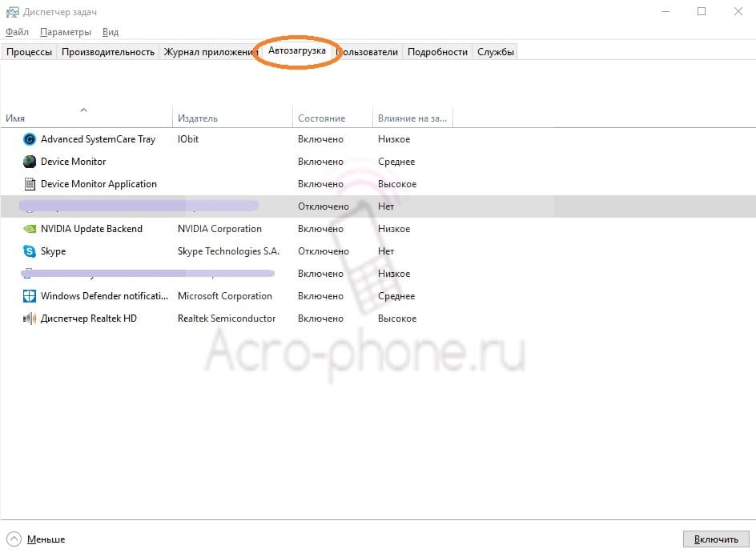Image resolution: width=756 pixels, height=557 pixels.
Task: Select the Диспетчер Realtek HD entry name
Action: tap(89, 319)
